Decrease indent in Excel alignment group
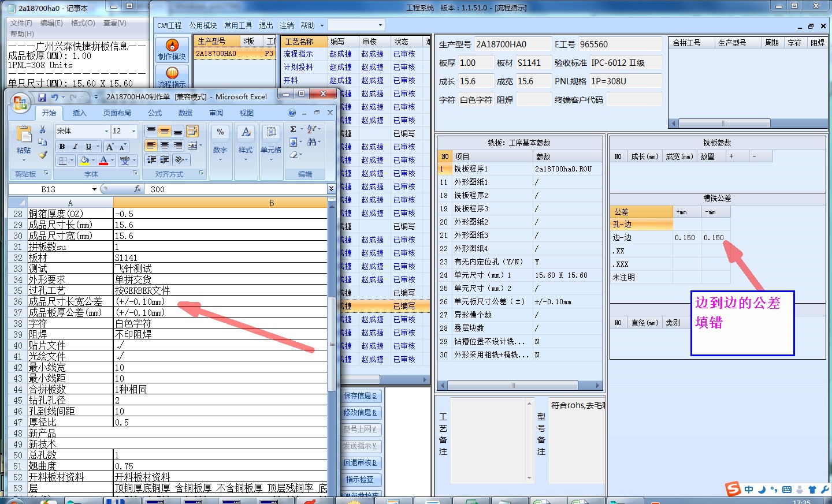Image resolution: width=832 pixels, height=504 pixels. point(151,160)
